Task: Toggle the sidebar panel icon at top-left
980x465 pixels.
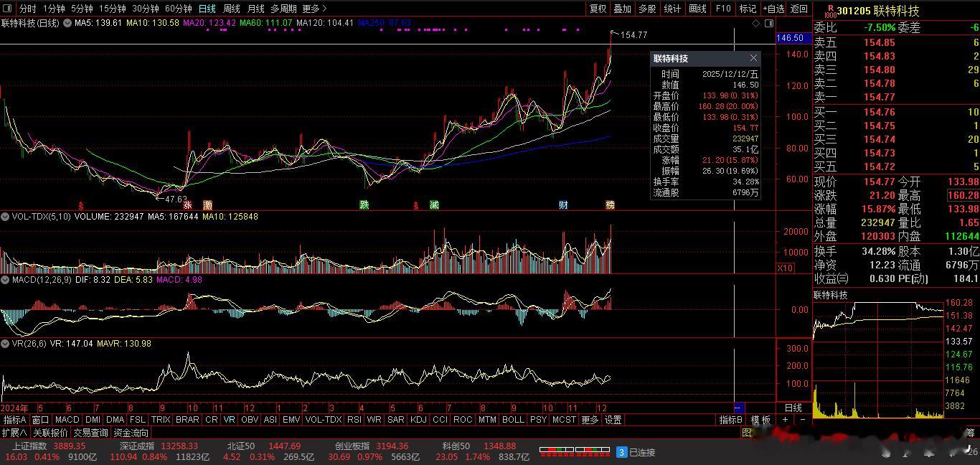Action: 8,9
